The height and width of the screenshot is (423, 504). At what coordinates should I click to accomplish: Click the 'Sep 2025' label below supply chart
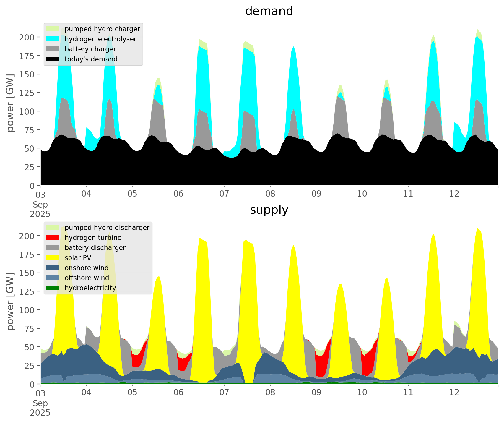coord(40,408)
